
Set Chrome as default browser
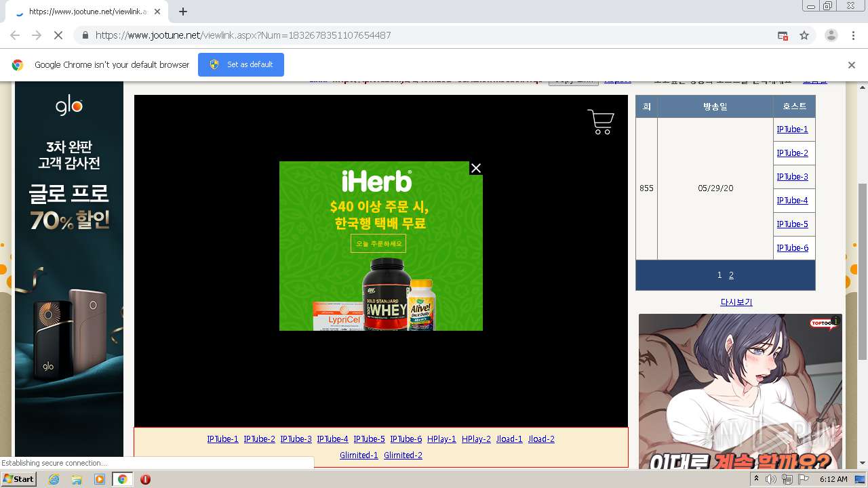241,64
